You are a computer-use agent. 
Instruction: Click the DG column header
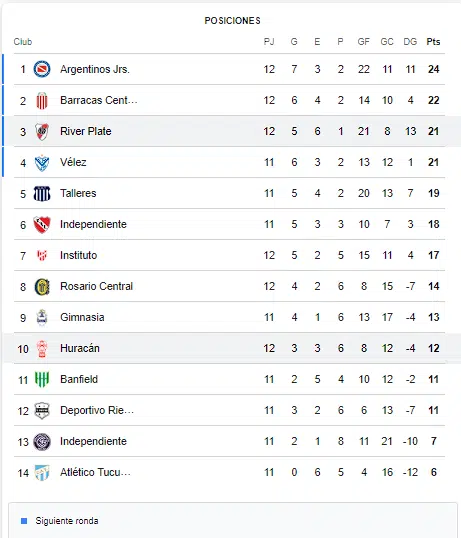pos(410,42)
